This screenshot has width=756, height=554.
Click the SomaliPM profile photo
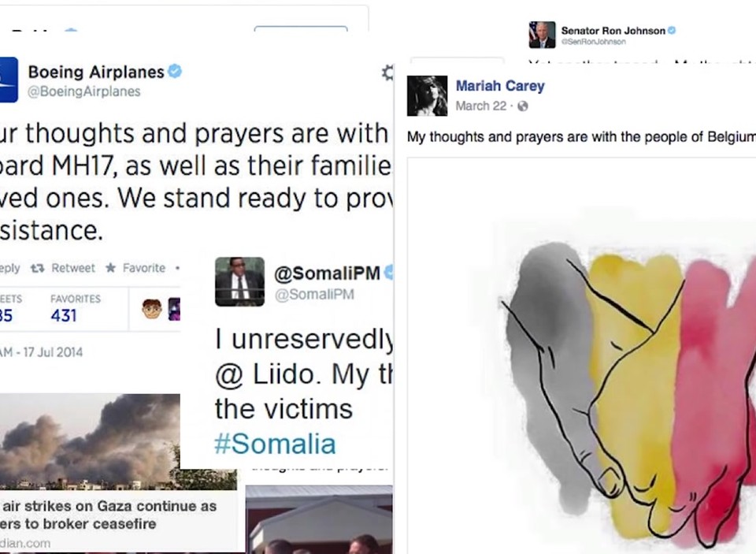[x=239, y=282]
